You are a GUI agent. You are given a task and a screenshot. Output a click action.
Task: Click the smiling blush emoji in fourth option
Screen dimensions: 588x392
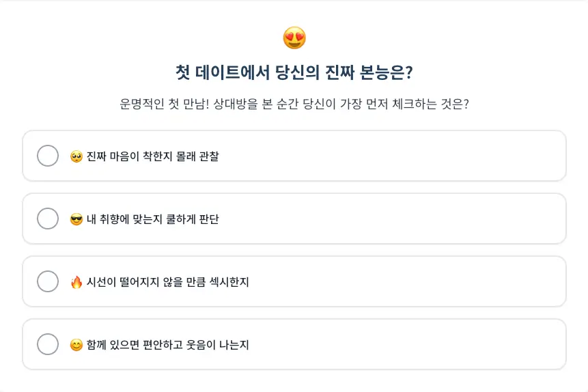76,345
